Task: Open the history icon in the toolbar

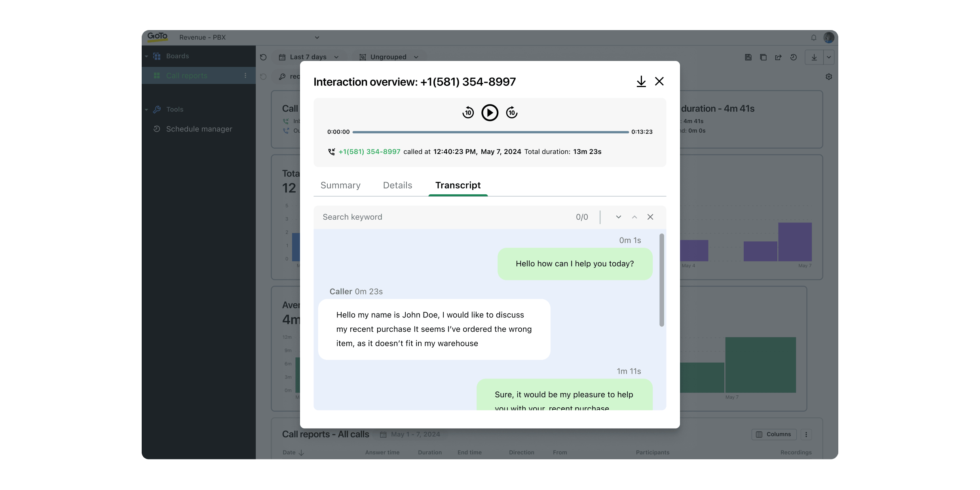Action: click(793, 57)
